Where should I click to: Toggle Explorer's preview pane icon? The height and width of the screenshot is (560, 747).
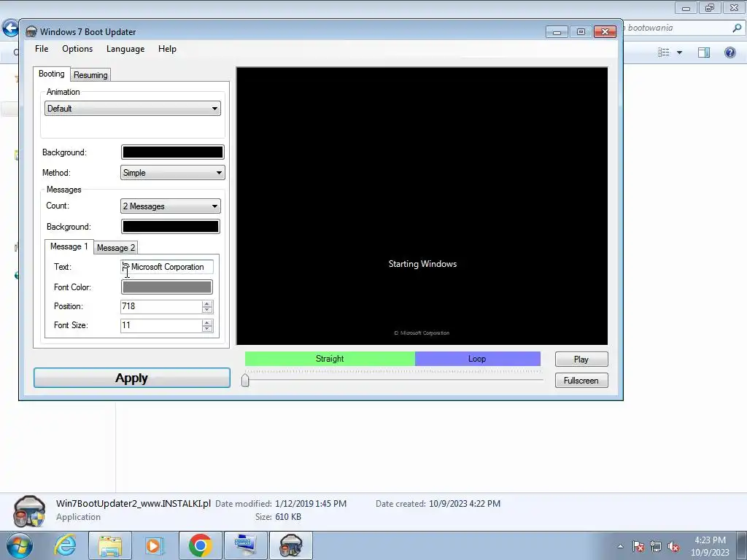pyautogui.click(x=704, y=52)
